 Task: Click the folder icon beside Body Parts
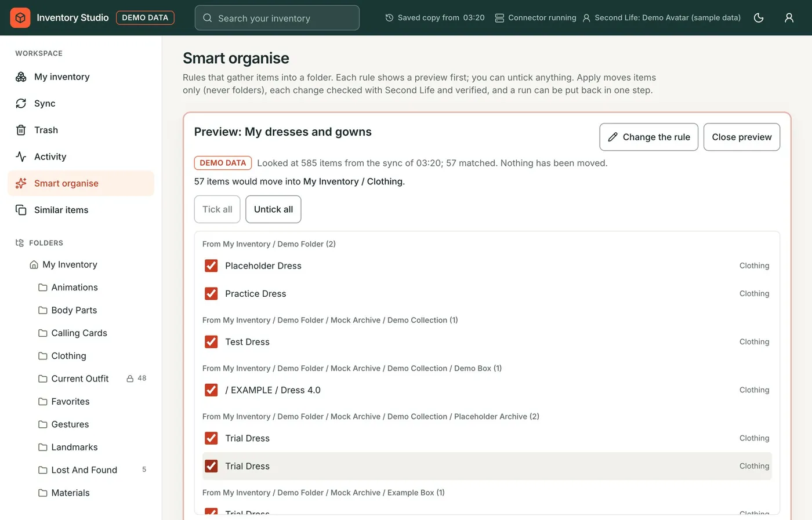[43, 310]
